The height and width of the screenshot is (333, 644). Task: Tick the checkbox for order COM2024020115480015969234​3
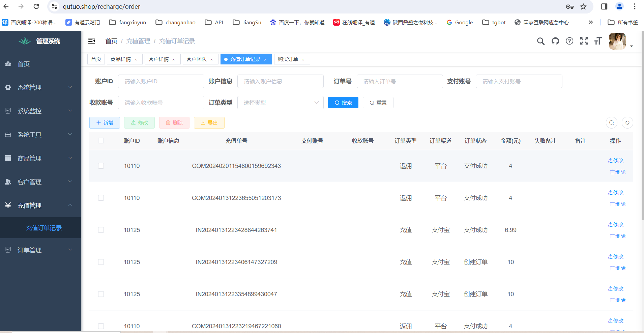101,166
